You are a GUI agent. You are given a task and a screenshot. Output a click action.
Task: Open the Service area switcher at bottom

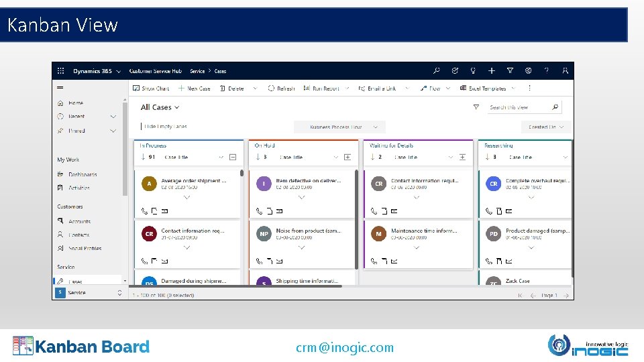point(89,293)
